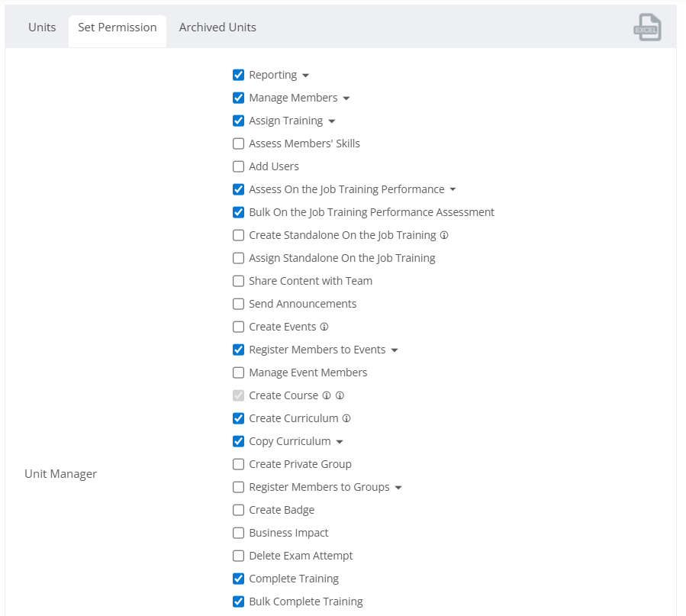Uncheck the Manage Members checkbox

click(238, 98)
